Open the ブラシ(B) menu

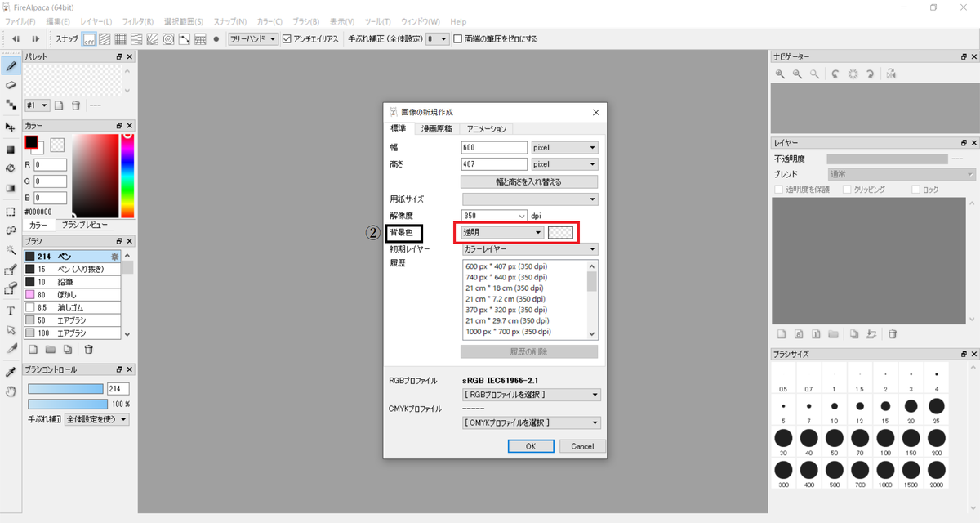point(305,21)
